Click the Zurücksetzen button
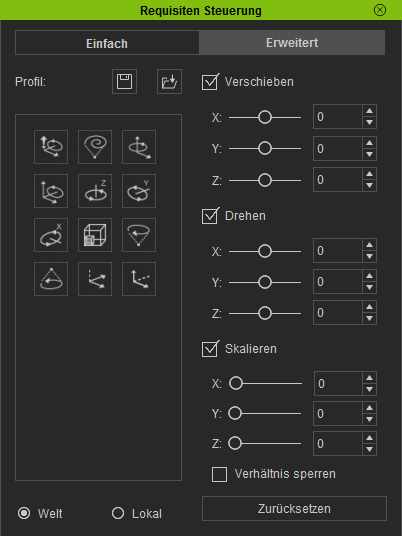The width and height of the screenshot is (402, 536). 294,509
